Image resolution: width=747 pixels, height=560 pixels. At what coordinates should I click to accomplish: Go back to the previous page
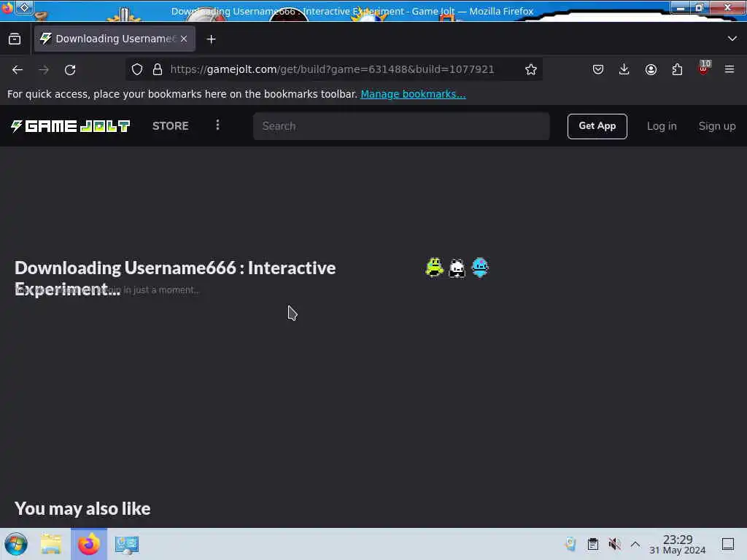pyautogui.click(x=18, y=69)
